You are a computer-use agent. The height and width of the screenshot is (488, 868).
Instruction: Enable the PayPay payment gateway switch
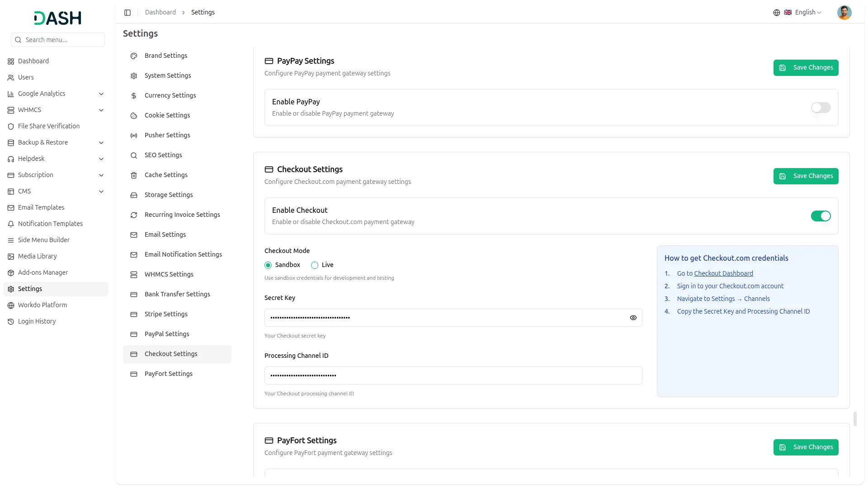[821, 108]
